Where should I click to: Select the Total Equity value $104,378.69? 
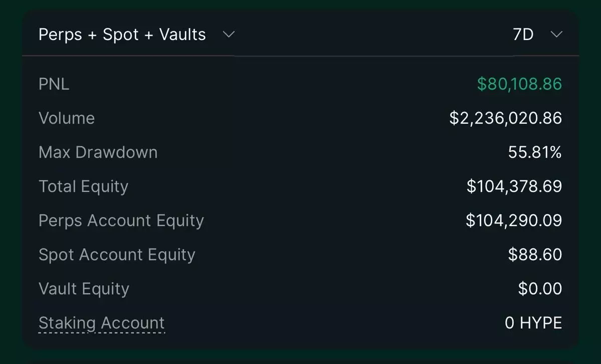[x=514, y=186]
